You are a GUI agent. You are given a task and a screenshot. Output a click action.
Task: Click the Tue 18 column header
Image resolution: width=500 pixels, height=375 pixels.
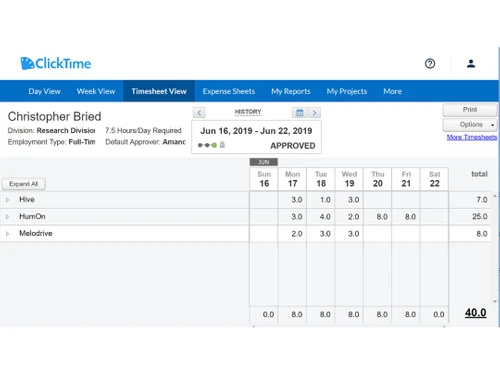click(x=321, y=179)
